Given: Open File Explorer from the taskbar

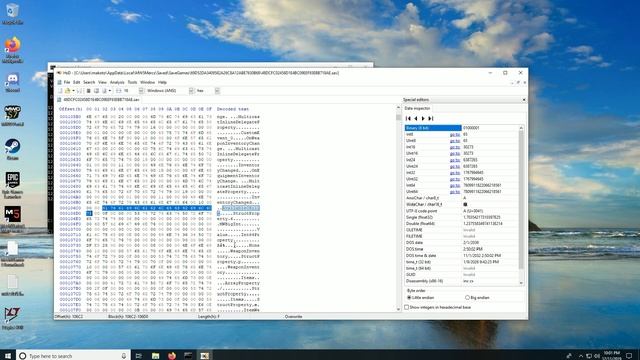Looking at the screenshot, I should click(156, 356).
